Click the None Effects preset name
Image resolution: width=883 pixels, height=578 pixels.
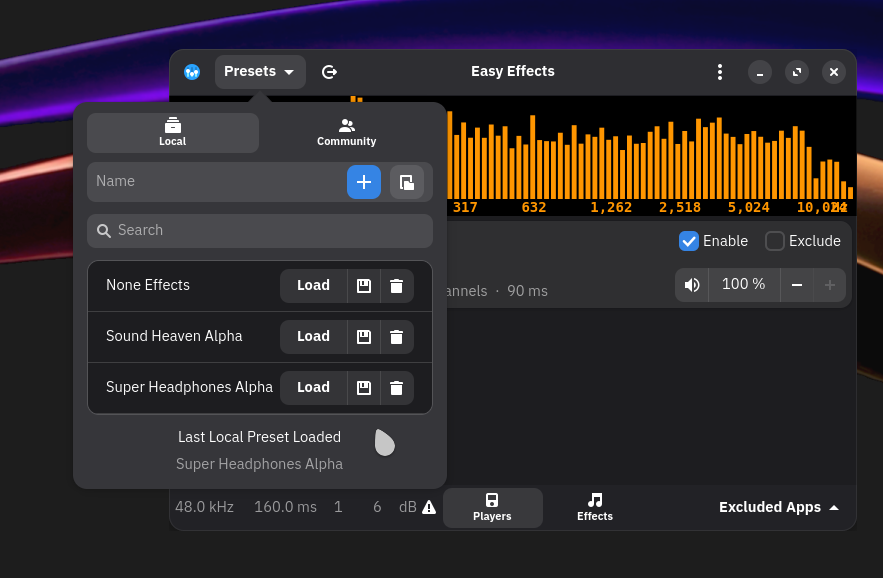[148, 285]
